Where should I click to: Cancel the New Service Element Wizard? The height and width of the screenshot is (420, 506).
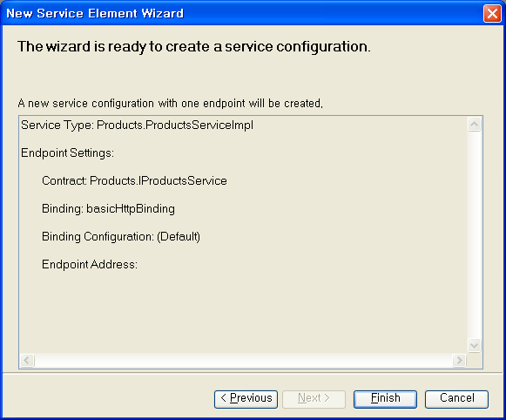coord(456,399)
